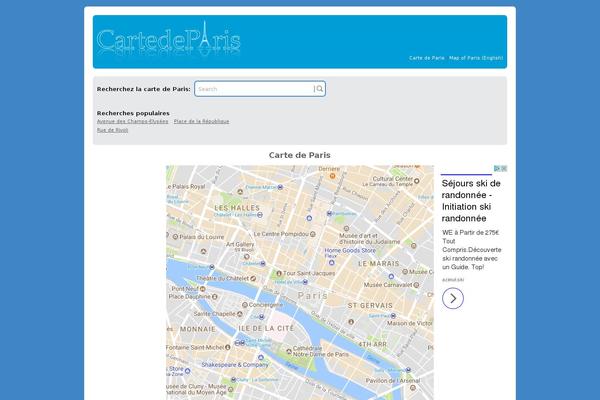Click the Pavillon de l'Arsenal marker
The width and height of the screenshot is (600, 400).
(x=412, y=388)
